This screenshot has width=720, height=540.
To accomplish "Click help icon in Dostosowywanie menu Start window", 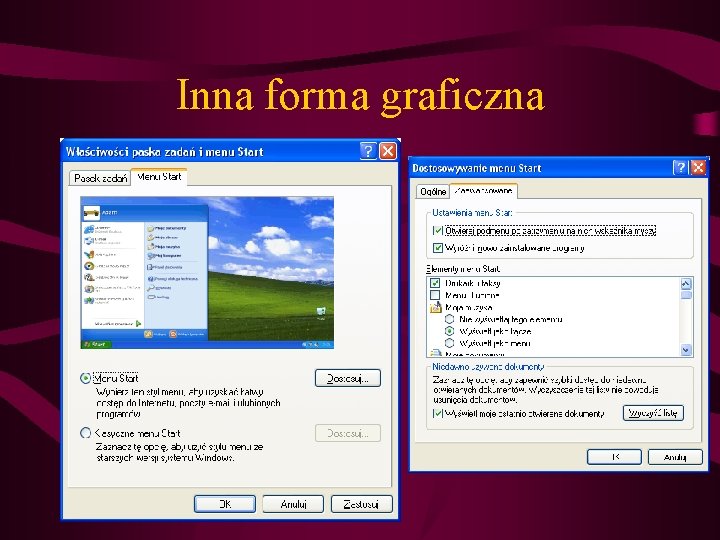I will point(680,168).
